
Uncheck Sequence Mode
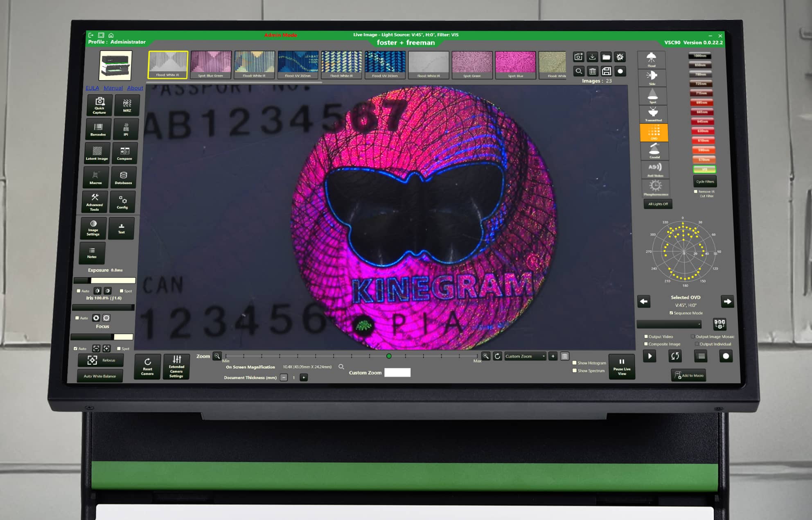point(672,312)
